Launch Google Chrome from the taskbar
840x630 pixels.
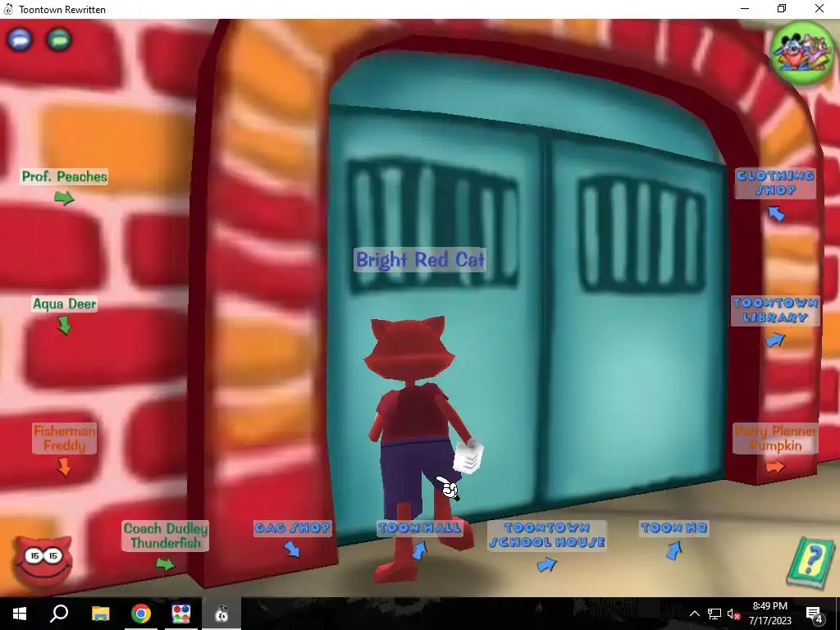[x=141, y=614]
